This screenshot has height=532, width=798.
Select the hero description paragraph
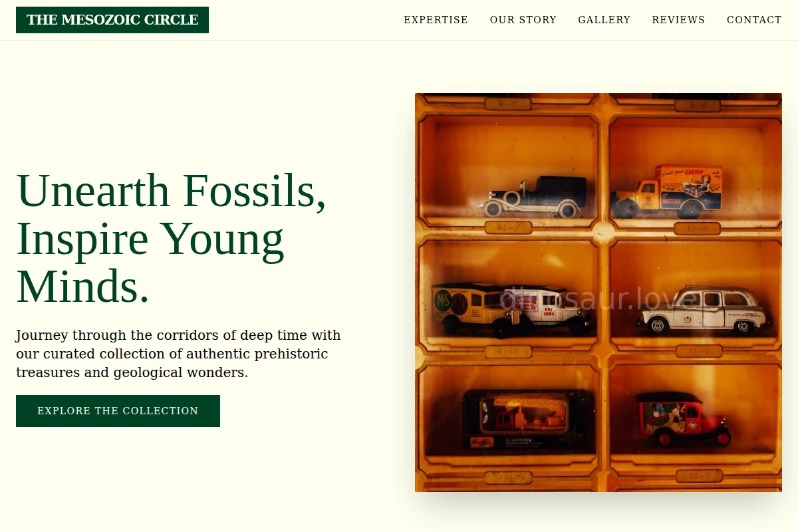(x=178, y=354)
